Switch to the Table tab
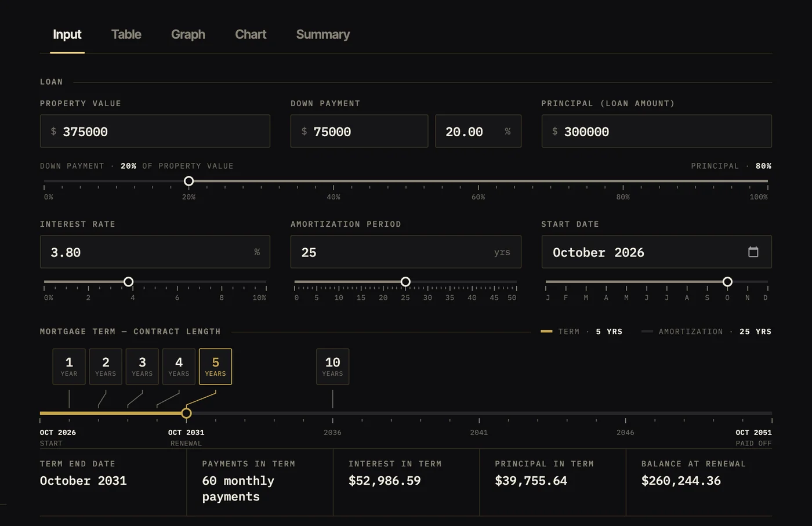Screen dimensions: 812x526 [126, 34]
